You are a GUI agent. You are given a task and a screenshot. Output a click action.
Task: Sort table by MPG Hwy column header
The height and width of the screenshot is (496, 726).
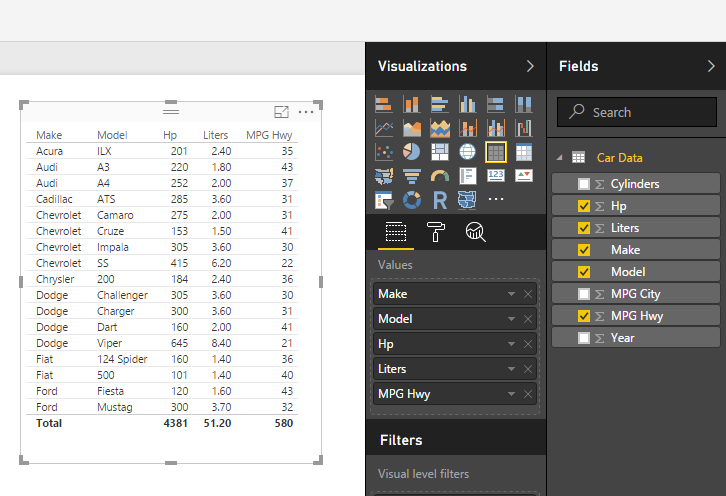click(269, 135)
